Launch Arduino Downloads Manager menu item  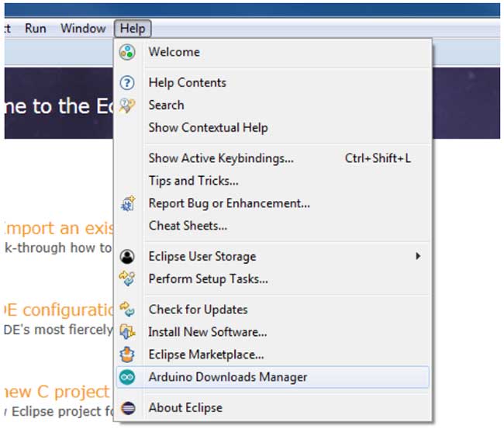click(x=228, y=378)
